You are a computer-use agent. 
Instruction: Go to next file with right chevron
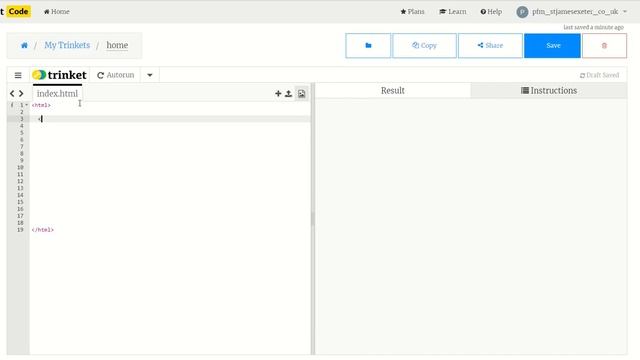pyautogui.click(x=21, y=94)
